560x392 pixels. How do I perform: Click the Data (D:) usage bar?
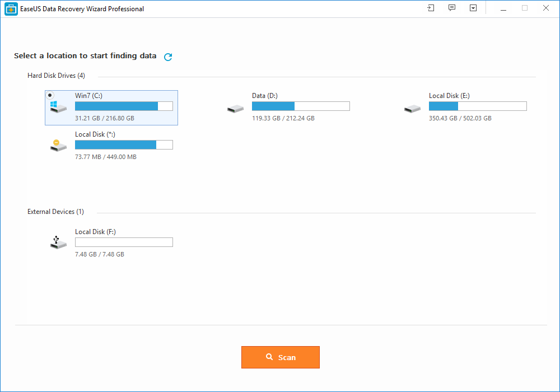(x=301, y=106)
